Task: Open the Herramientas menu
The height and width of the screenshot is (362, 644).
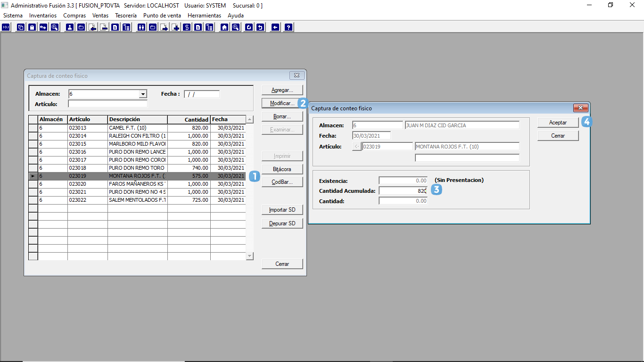Action: [204, 16]
